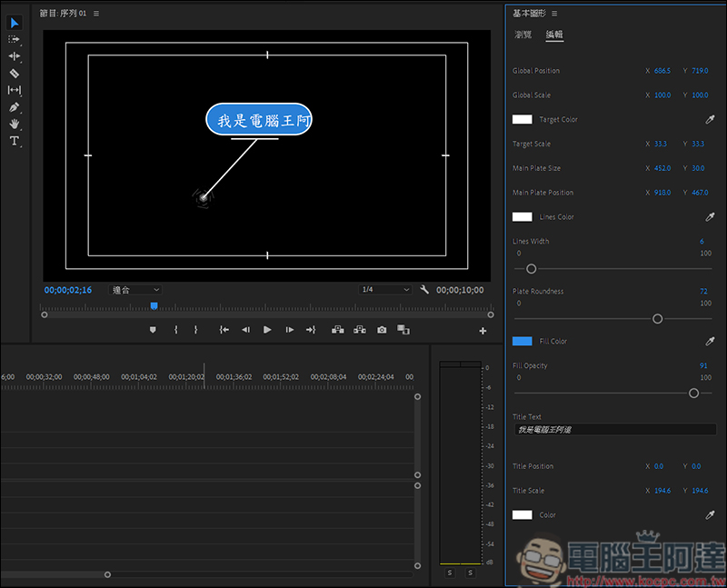Open the program monitor settings wrench
The width and height of the screenshot is (727, 588).
coord(423,290)
